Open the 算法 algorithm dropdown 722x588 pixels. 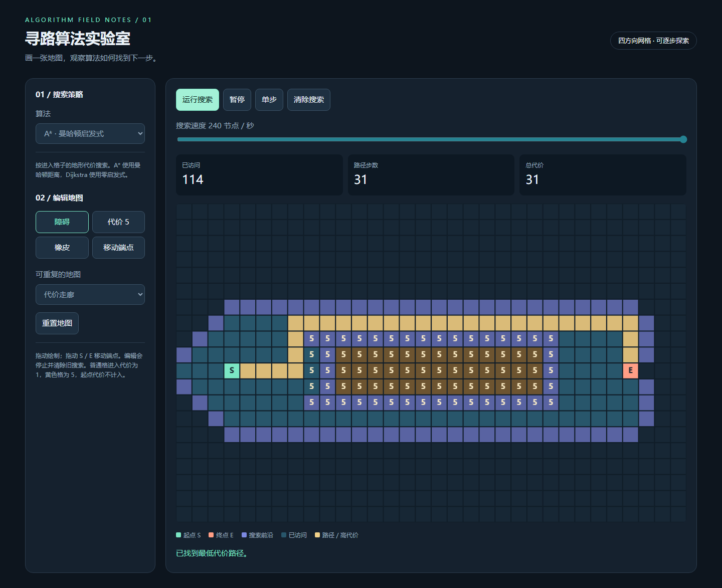(x=90, y=133)
